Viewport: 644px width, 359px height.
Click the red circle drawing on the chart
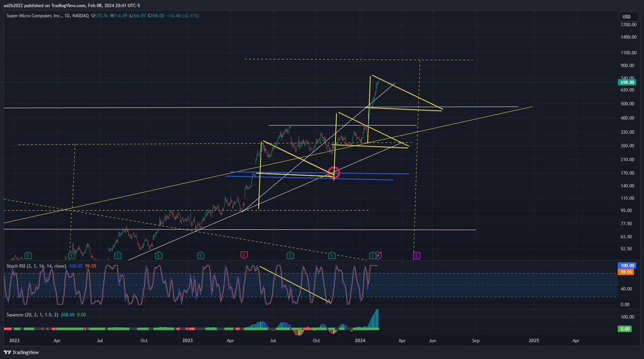[334, 172]
